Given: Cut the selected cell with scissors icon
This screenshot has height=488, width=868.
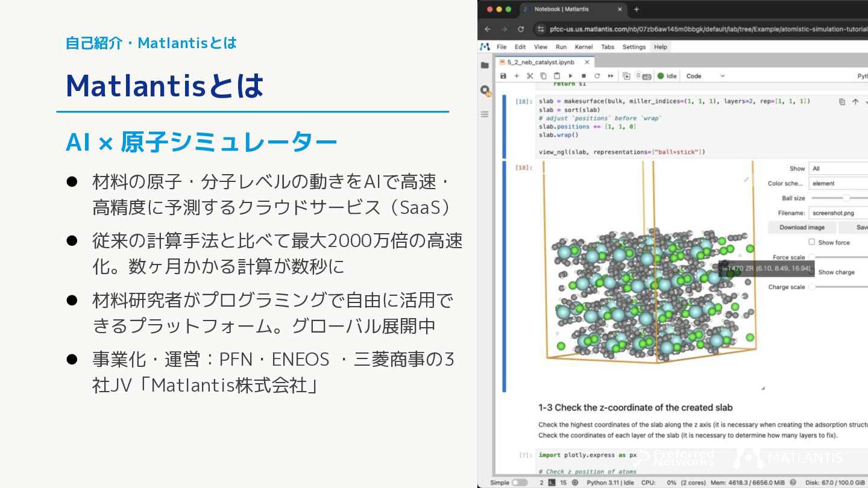Looking at the screenshot, I should pyautogui.click(x=530, y=76).
